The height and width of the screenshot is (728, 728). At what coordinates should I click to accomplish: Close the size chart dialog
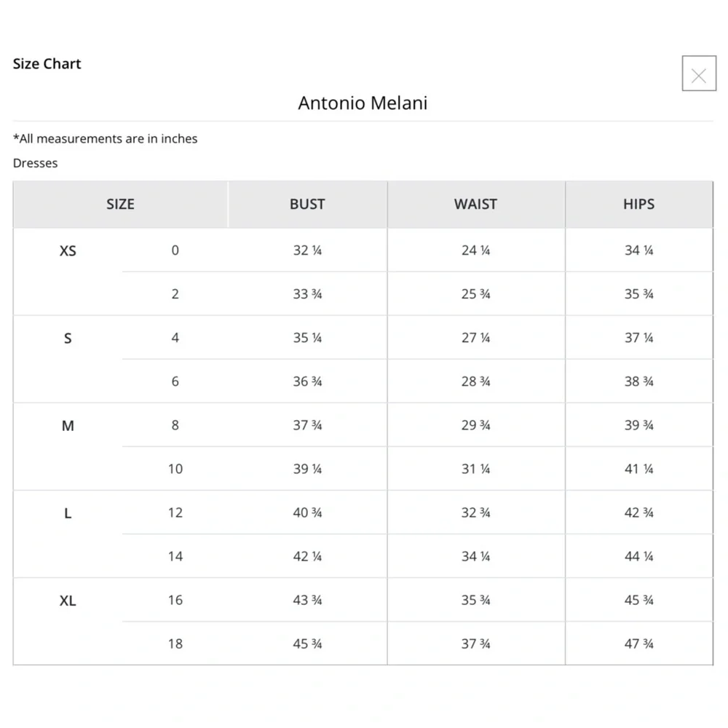(x=699, y=74)
